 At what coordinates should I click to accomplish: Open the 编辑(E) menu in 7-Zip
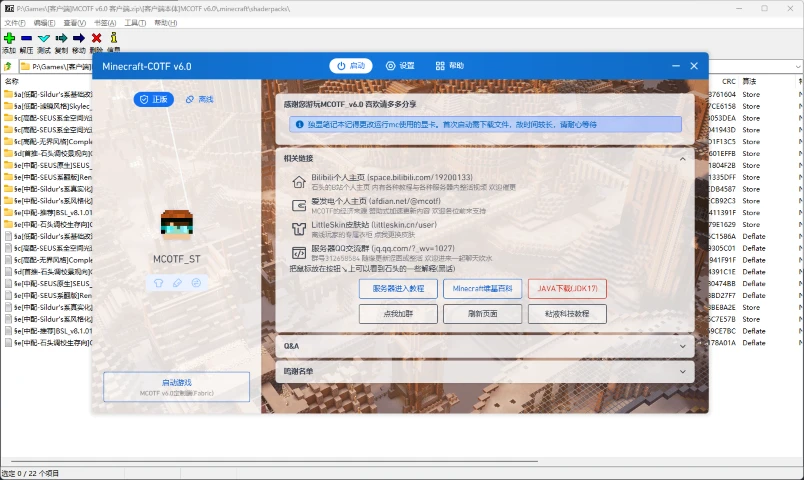tap(44, 23)
